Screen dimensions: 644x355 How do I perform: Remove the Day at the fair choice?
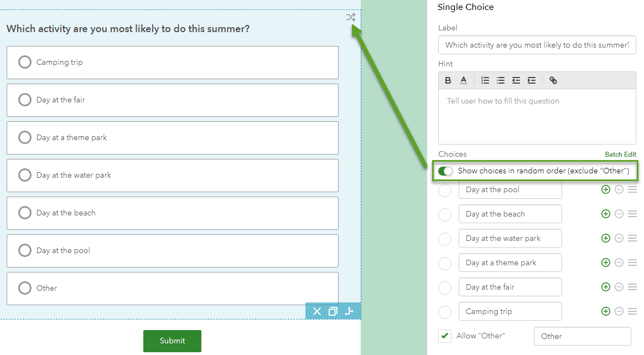(619, 287)
